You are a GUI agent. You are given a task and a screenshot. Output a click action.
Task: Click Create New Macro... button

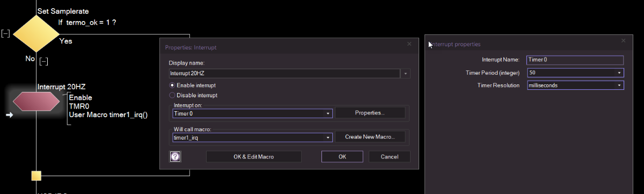pyautogui.click(x=370, y=137)
